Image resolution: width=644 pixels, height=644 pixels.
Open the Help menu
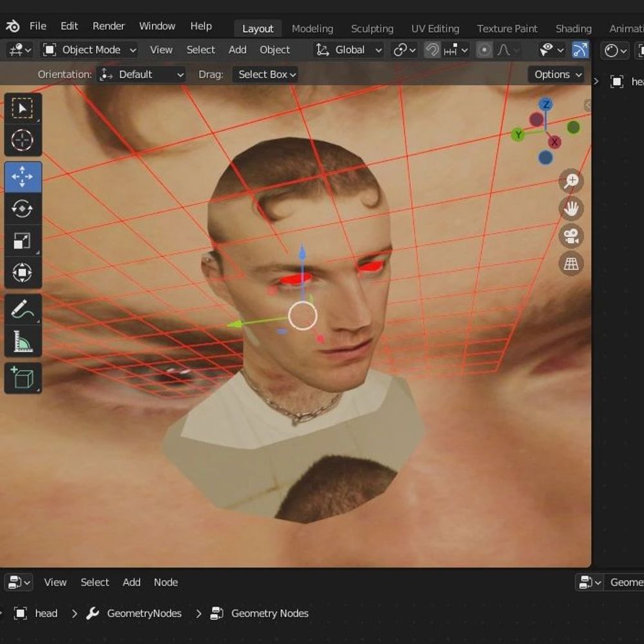[201, 26]
